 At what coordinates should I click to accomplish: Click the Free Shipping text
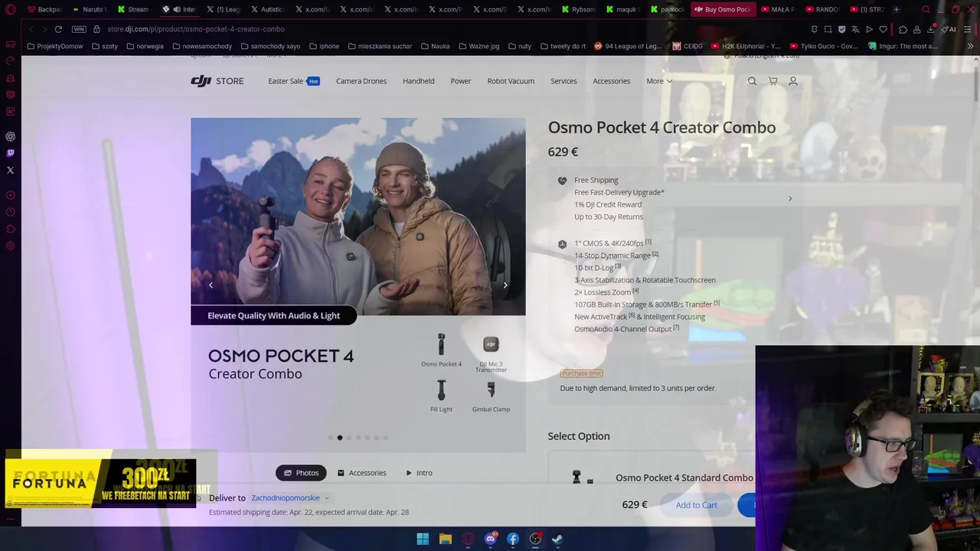tap(596, 180)
